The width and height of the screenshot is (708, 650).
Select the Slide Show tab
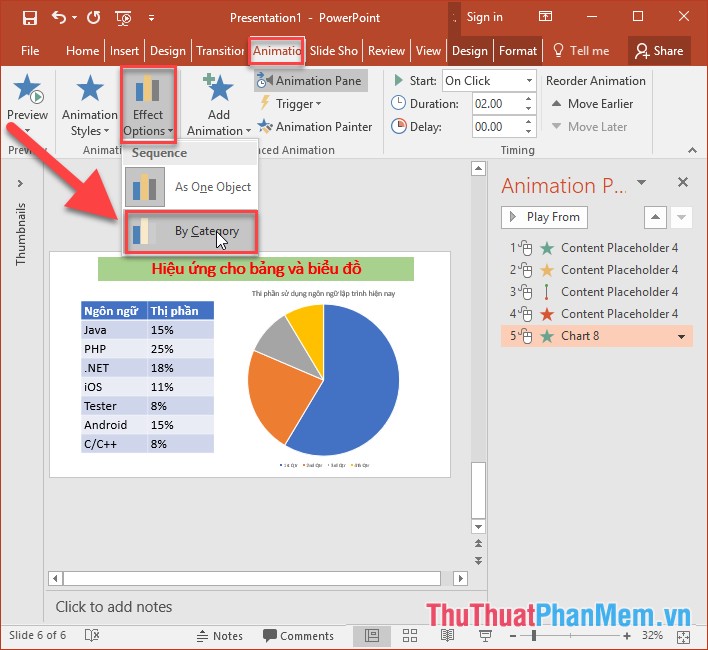pos(334,51)
